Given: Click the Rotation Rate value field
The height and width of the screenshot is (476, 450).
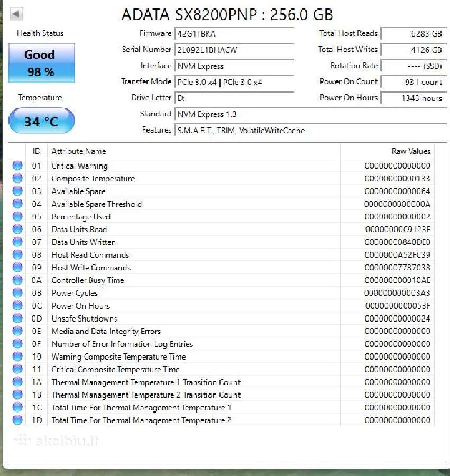Looking at the screenshot, I should coord(414,66).
